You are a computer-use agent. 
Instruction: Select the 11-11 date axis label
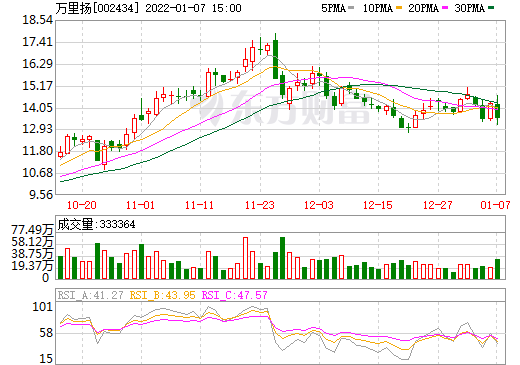(199, 205)
